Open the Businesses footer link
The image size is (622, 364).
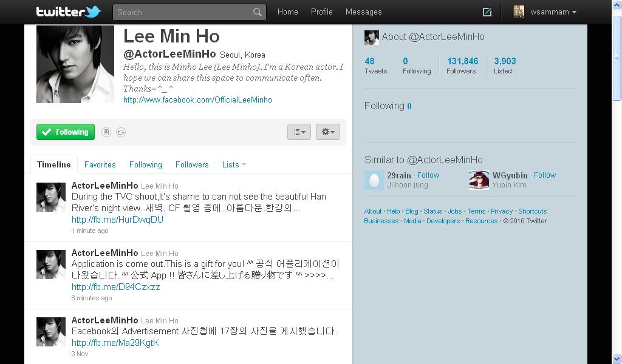tap(381, 221)
